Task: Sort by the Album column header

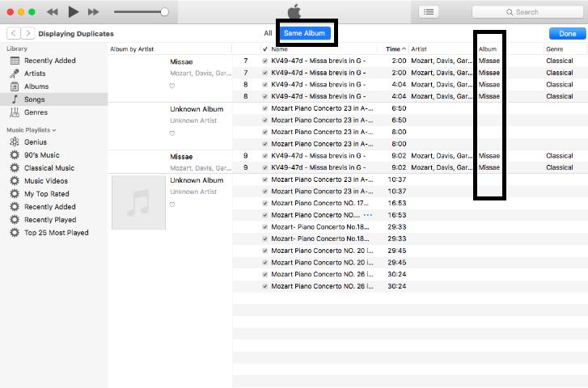Action: tap(488, 49)
